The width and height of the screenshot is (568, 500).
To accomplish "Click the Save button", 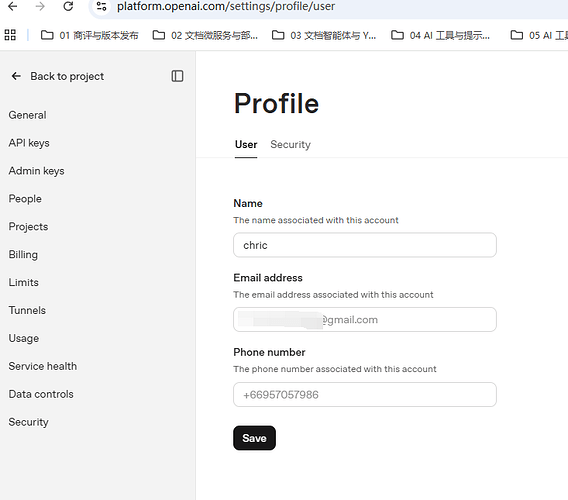I will (254, 438).
